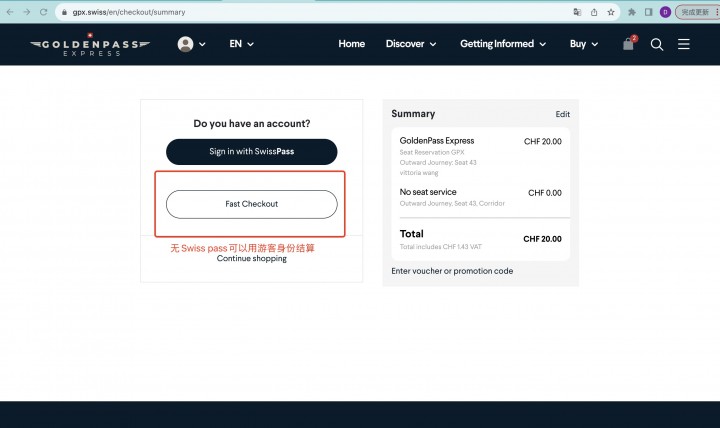Open the Buy menu
The image size is (720, 428).
(584, 44)
